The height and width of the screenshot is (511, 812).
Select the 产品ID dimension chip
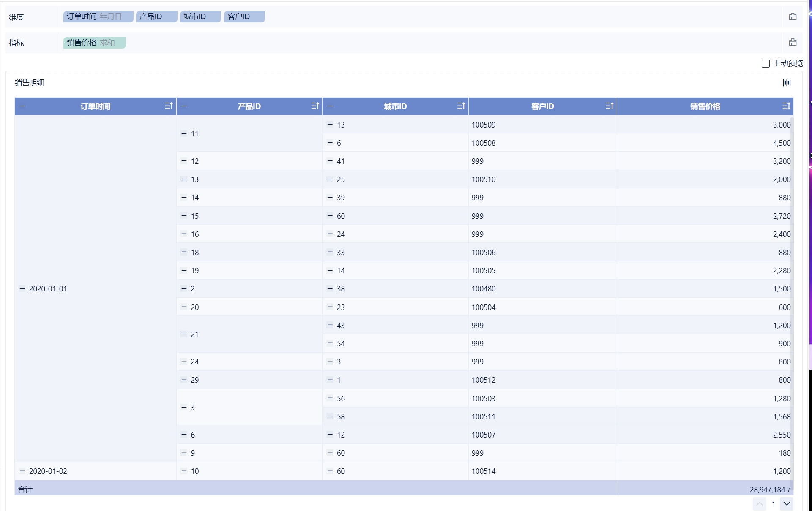(156, 16)
